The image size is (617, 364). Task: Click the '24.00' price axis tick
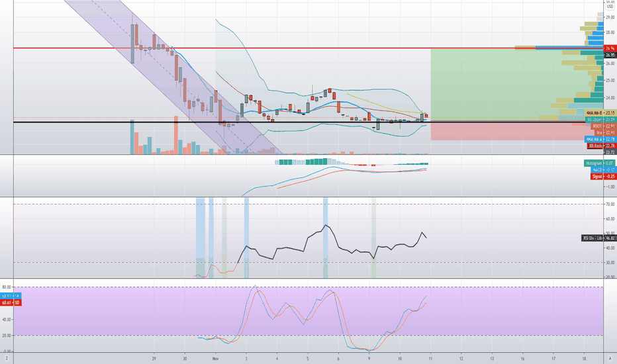click(610, 97)
